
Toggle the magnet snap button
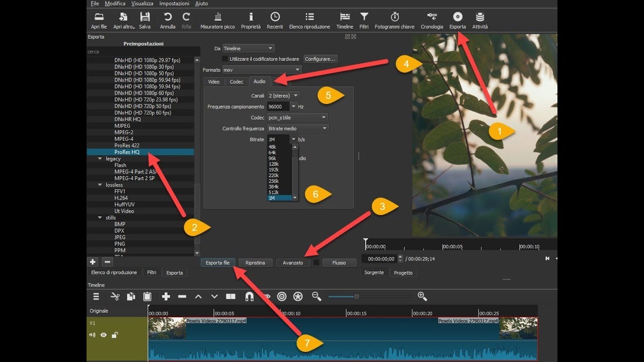[x=249, y=297]
